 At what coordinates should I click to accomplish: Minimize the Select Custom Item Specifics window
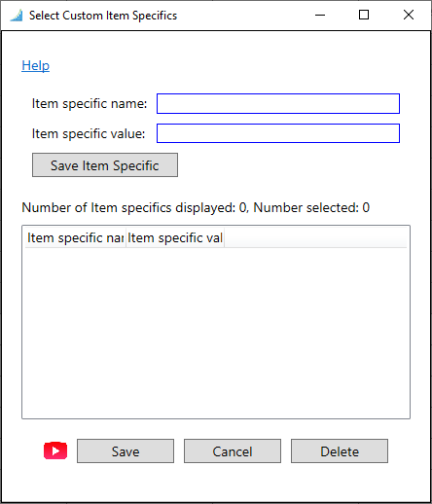point(320,15)
